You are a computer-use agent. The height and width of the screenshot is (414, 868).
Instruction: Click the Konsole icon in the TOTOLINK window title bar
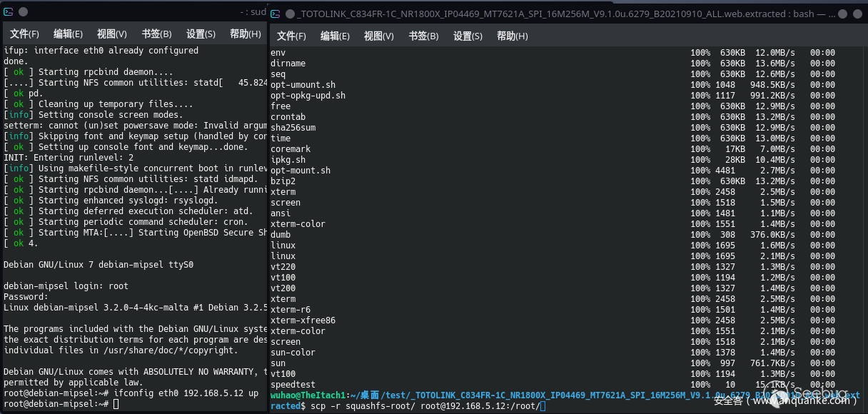coord(276,14)
